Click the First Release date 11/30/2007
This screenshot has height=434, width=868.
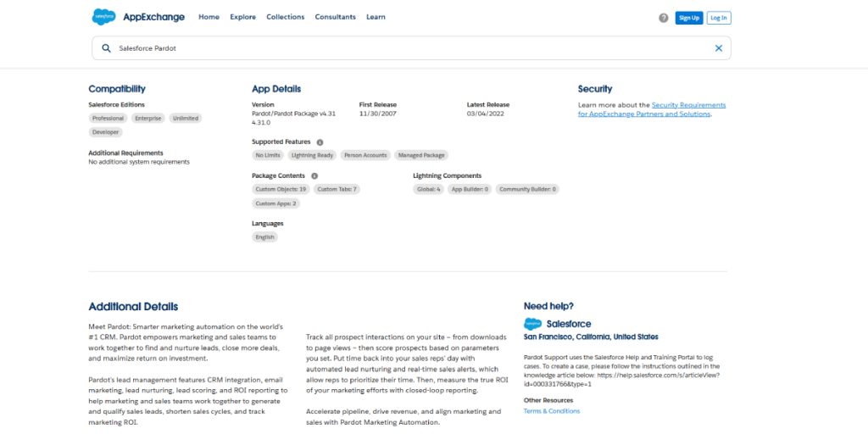point(377,114)
